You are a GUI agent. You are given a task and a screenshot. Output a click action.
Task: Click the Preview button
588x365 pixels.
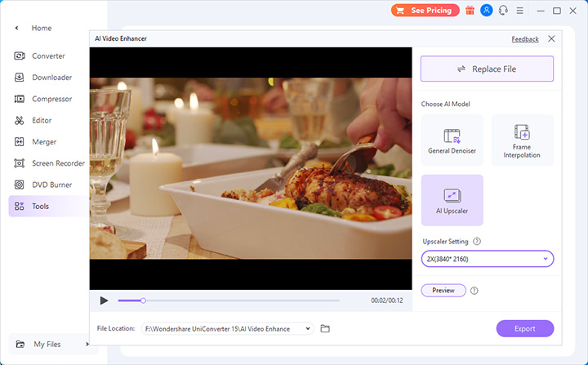443,291
